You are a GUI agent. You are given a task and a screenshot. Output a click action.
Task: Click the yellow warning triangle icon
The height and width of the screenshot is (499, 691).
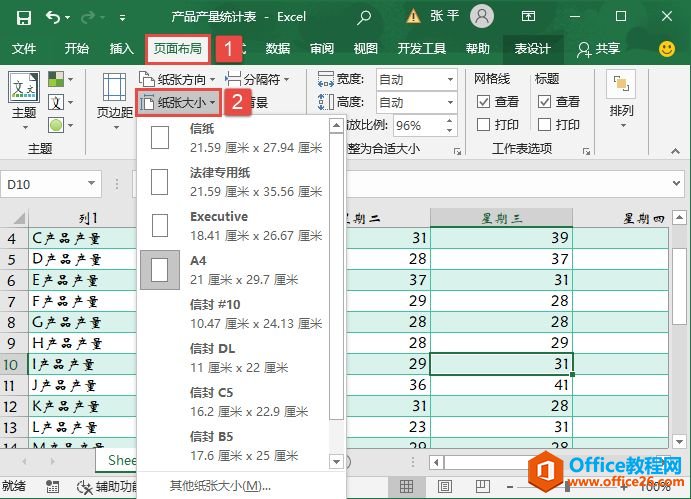pyautogui.click(x=413, y=17)
